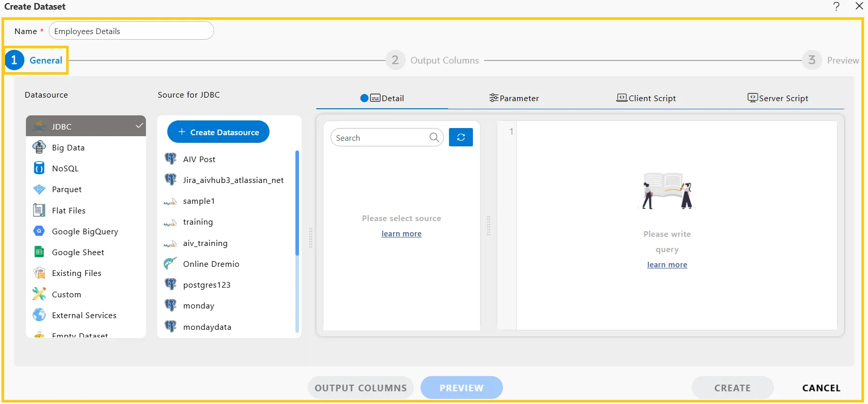The image size is (868, 404).
Task: Click the splitter handle left of the search panel
Action: 311,237
